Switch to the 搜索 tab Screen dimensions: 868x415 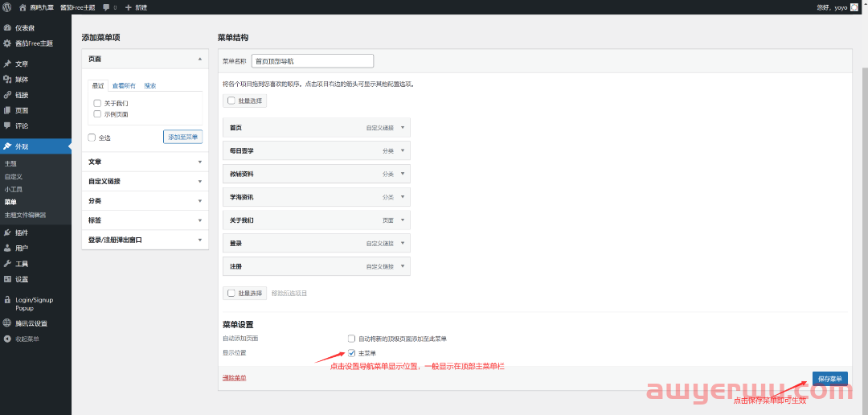(150, 86)
